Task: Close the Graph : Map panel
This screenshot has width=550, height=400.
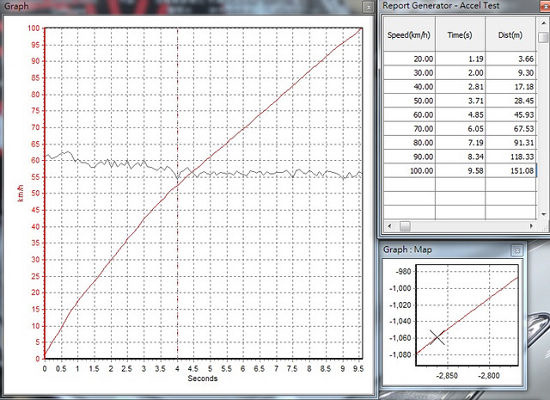Action: pos(516,251)
